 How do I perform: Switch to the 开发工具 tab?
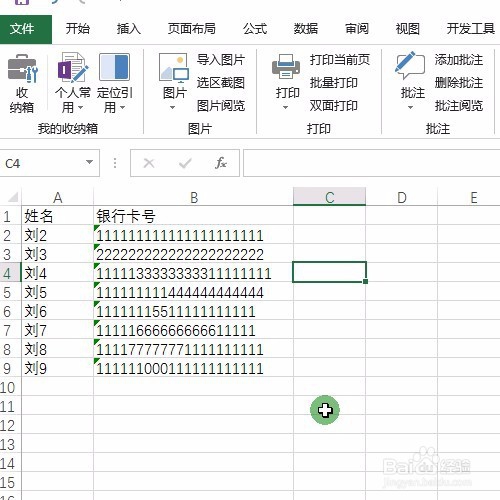[471, 29]
